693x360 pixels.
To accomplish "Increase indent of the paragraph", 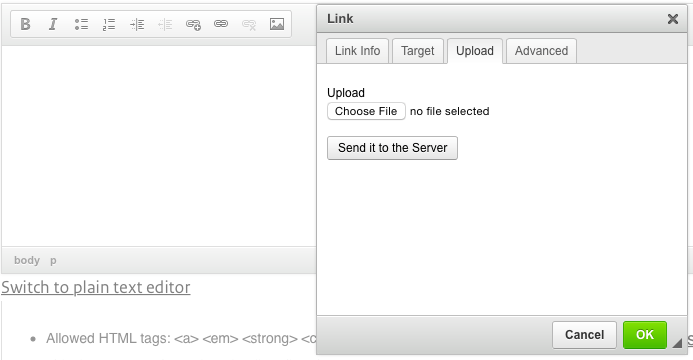I will pyautogui.click(x=137, y=24).
